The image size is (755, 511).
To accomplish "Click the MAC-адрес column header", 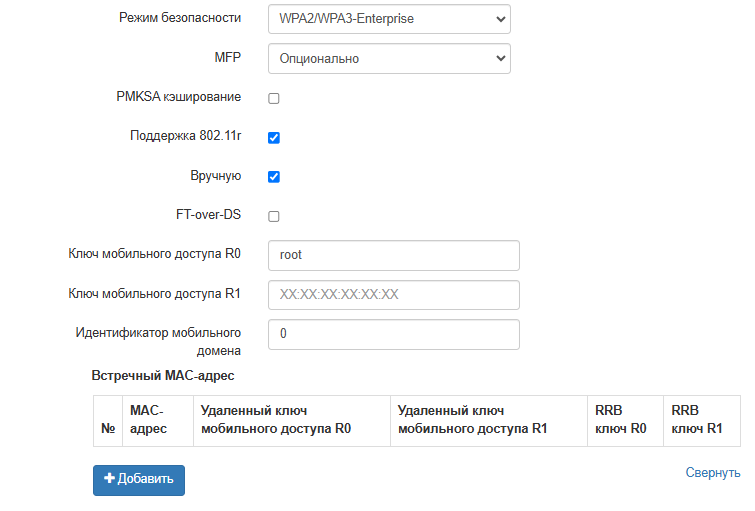I will click(147, 420).
